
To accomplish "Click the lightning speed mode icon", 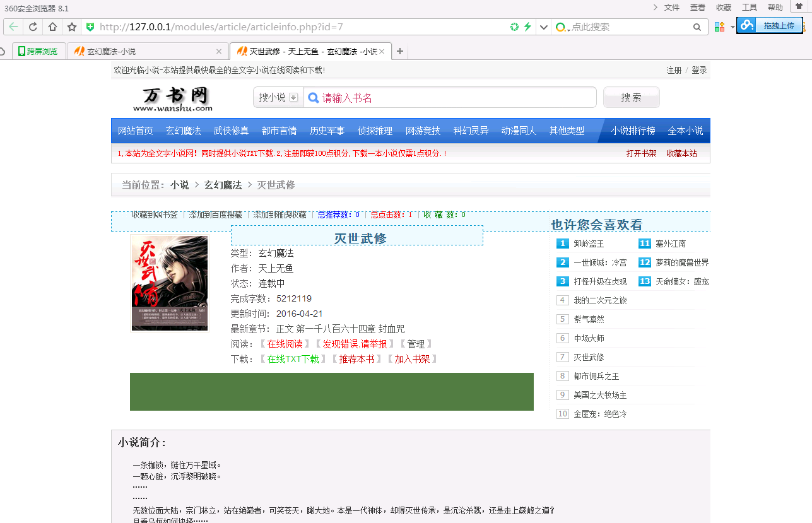I will (527, 27).
